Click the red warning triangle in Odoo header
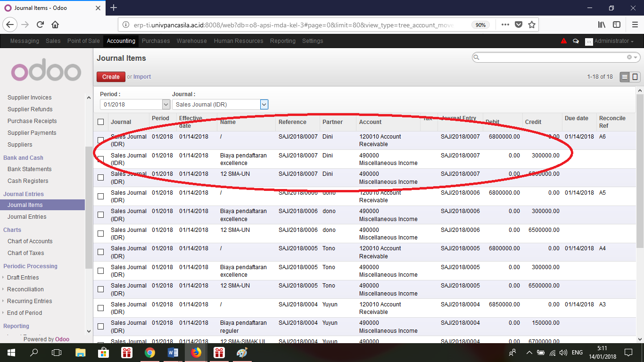This screenshot has width=644, height=362. pos(564,41)
